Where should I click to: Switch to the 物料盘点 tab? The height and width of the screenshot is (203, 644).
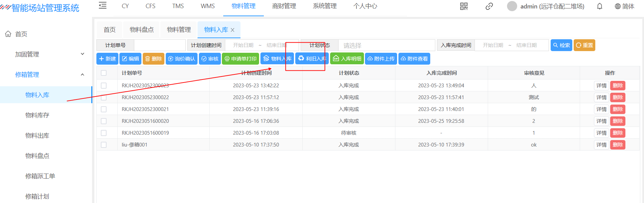point(142,30)
